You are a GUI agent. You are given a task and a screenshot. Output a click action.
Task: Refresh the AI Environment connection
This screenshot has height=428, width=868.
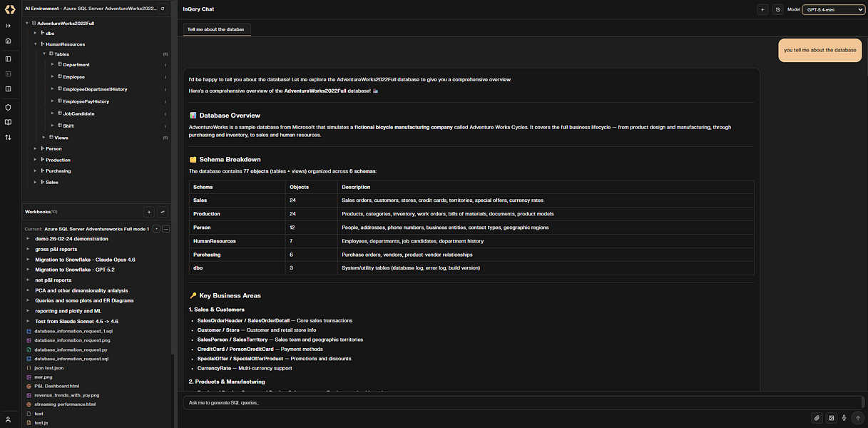click(x=163, y=9)
